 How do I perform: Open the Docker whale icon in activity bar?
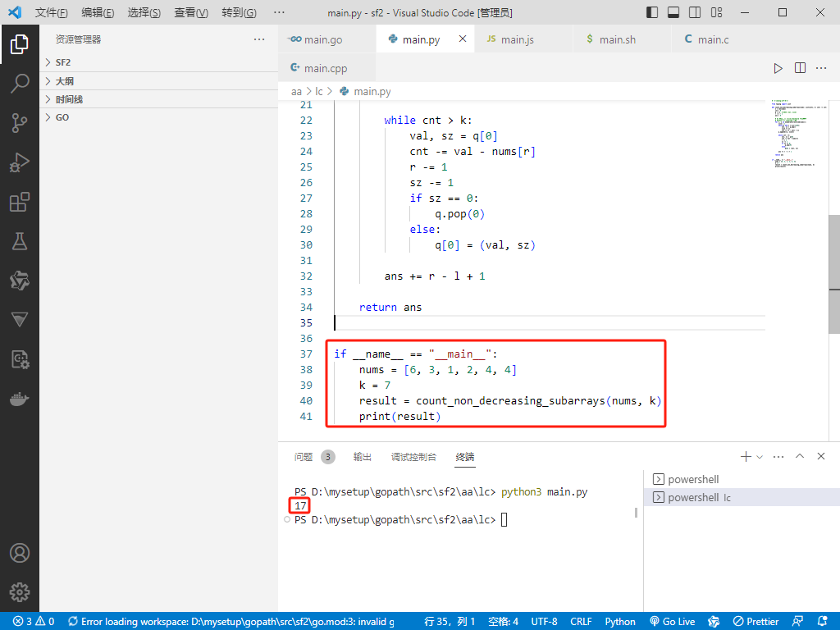pos(20,399)
